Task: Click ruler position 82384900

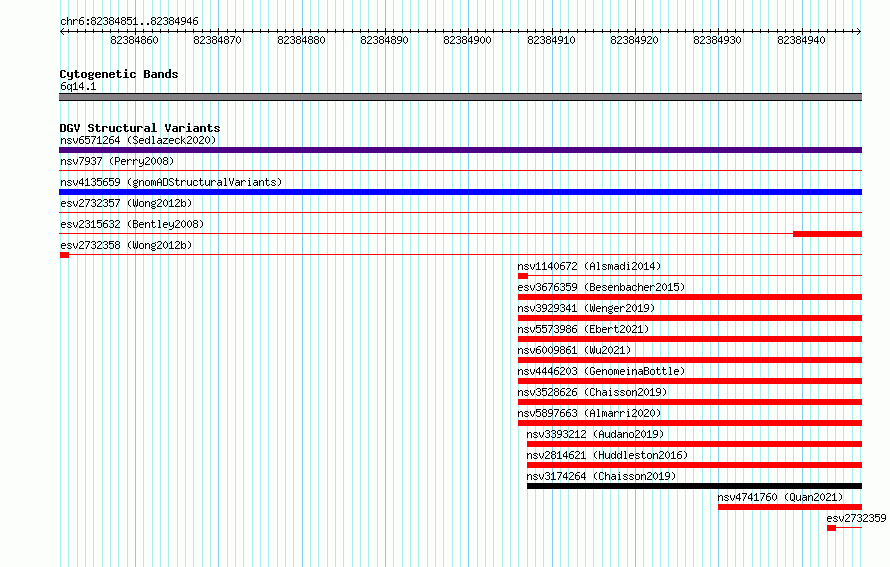Action: [467, 40]
